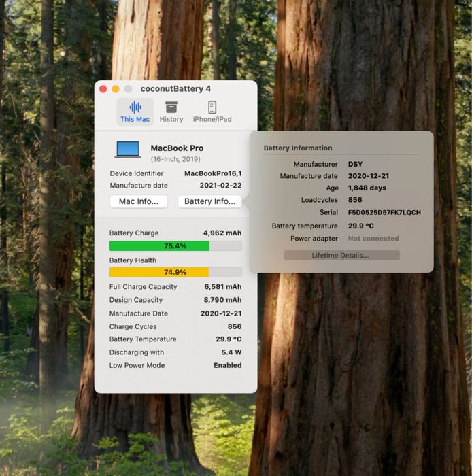This screenshot has width=472, height=476.
Task: Open the History tab
Action: tap(171, 112)
